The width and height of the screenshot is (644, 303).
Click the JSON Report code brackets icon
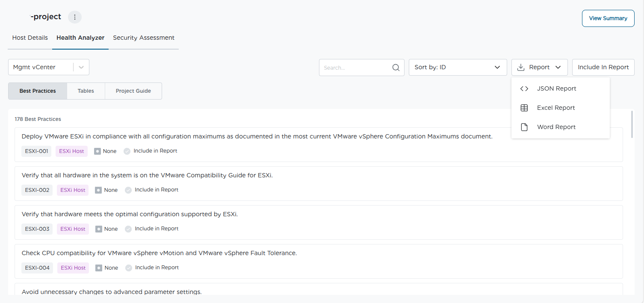click(524, 88)
